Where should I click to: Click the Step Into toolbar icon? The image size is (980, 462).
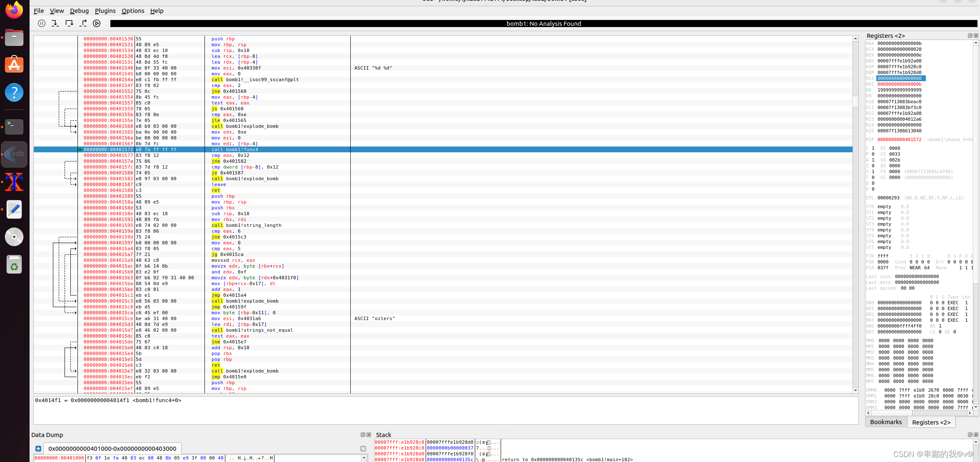(x=55, y=23)
